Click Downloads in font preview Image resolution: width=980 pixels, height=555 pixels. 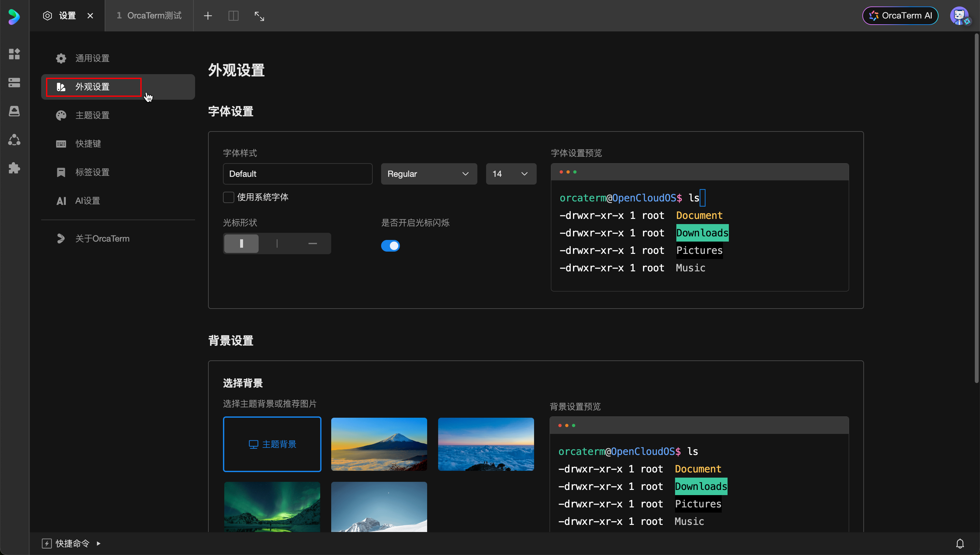click(x=702, y=233)
